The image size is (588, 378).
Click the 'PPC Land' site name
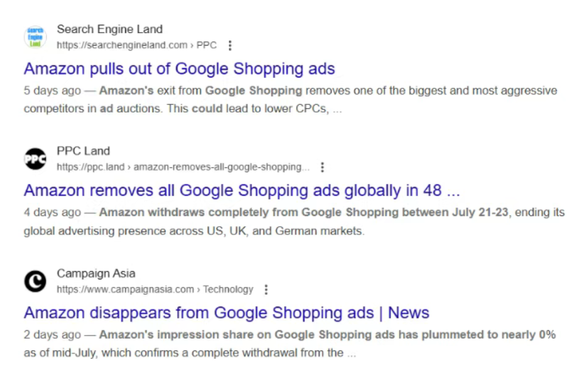[83, 151]
